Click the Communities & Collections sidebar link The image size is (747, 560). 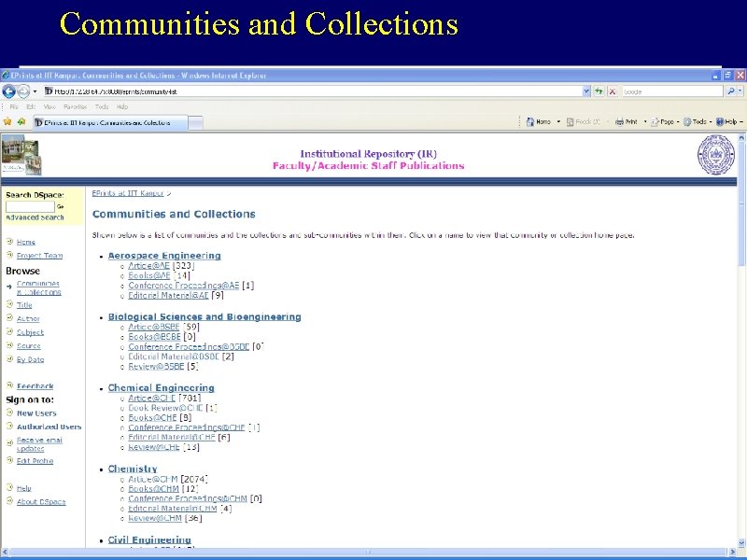click(x=38, y=287)
